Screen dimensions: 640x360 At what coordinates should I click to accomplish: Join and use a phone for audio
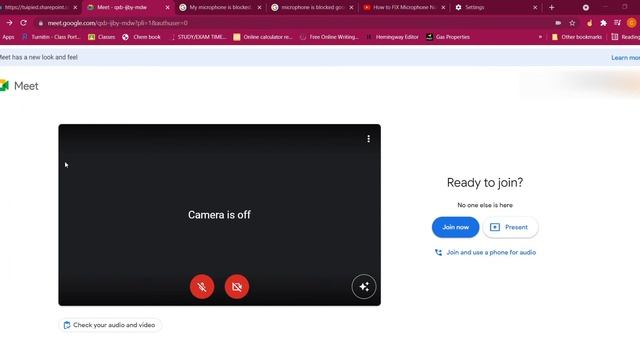pos(485,253)
